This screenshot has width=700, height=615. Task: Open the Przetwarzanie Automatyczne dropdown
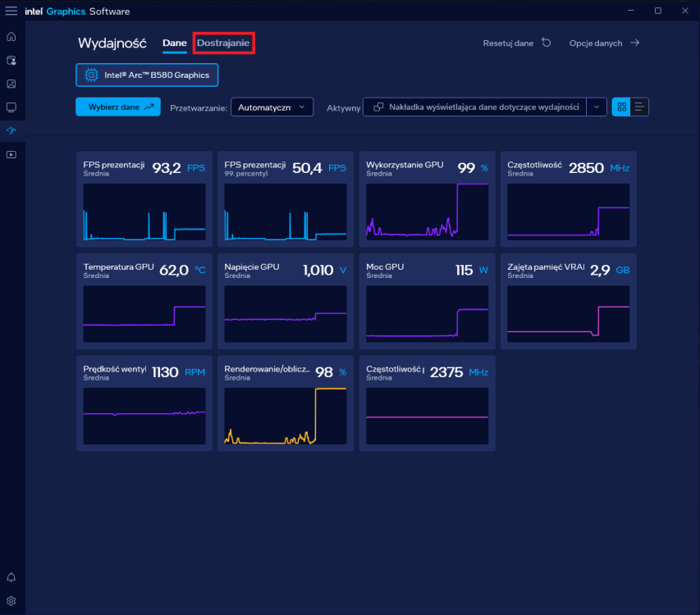click(x=272, y=107)
